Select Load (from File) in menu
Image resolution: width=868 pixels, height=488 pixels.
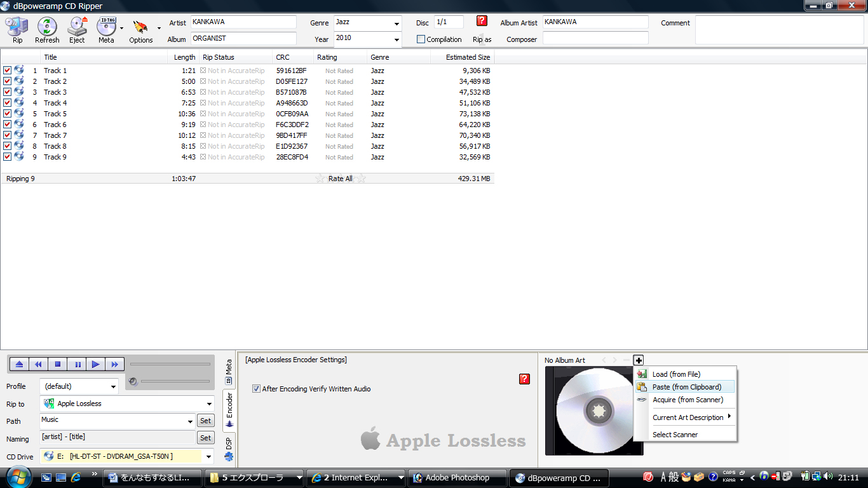point(676,374)
